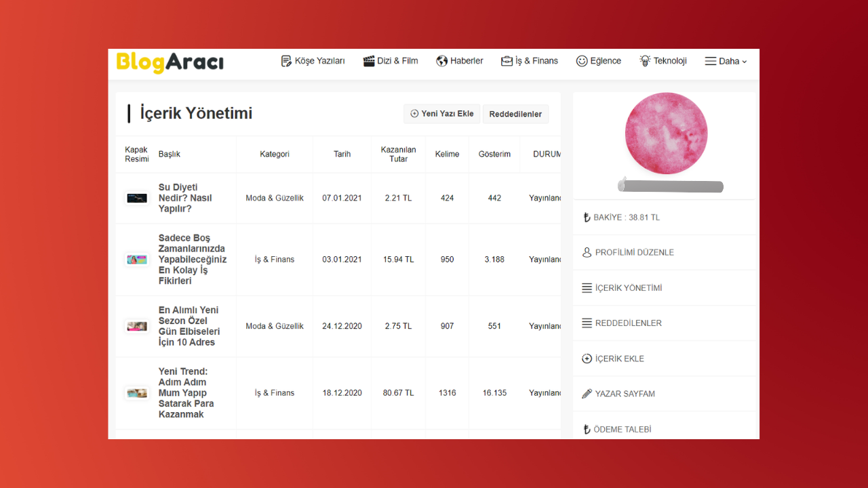Expand the Daha dropdown menu
Screen dimensions: 868x488
(726, 61)
